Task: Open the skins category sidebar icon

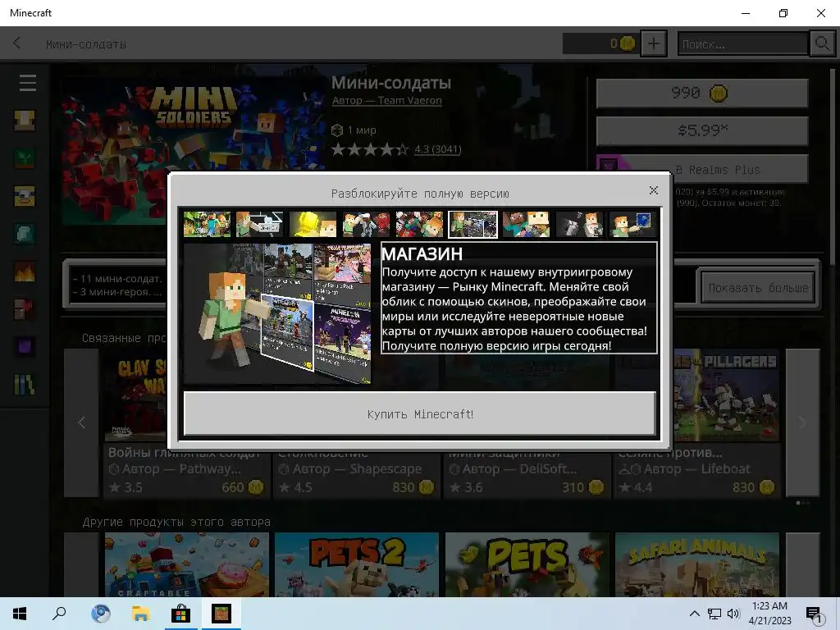Action: click(25, 121)
